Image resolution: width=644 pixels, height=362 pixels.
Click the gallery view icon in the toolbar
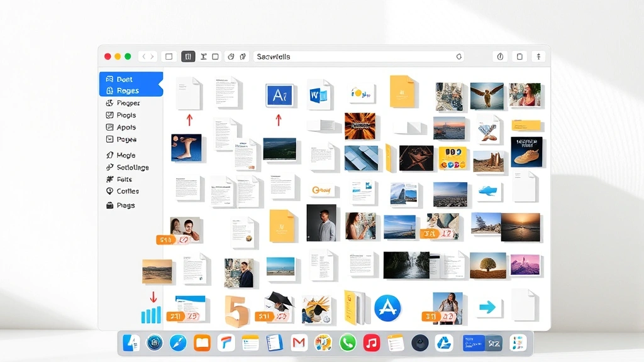(215, 56)
